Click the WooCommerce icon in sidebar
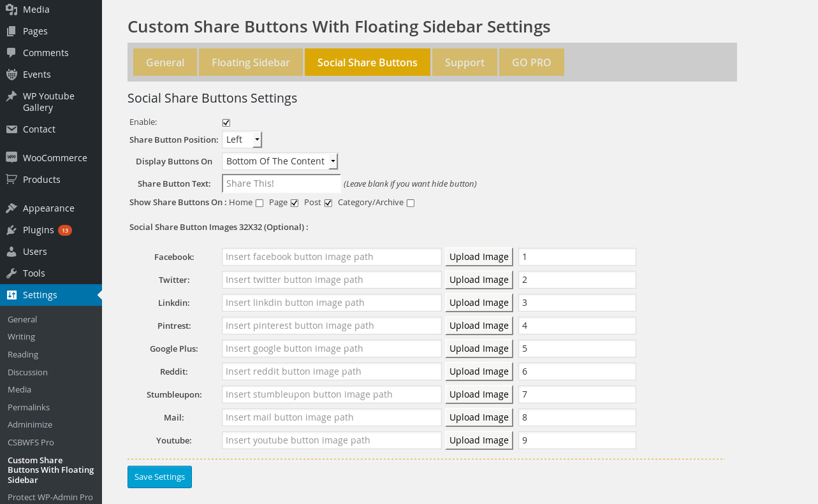The image size is (818, 504). (11, 158)
